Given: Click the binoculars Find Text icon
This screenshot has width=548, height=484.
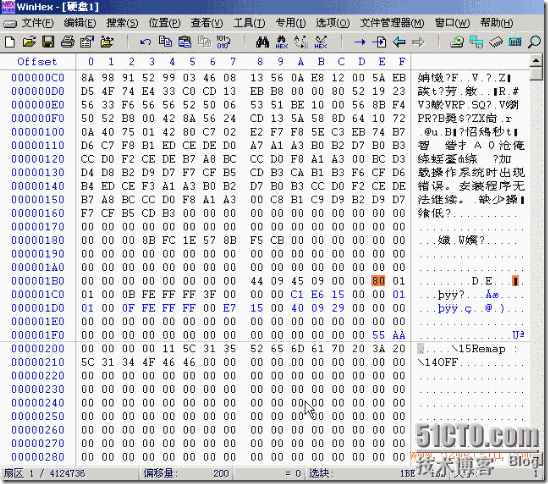Looking at the screenshot, I should pos(262,42).
